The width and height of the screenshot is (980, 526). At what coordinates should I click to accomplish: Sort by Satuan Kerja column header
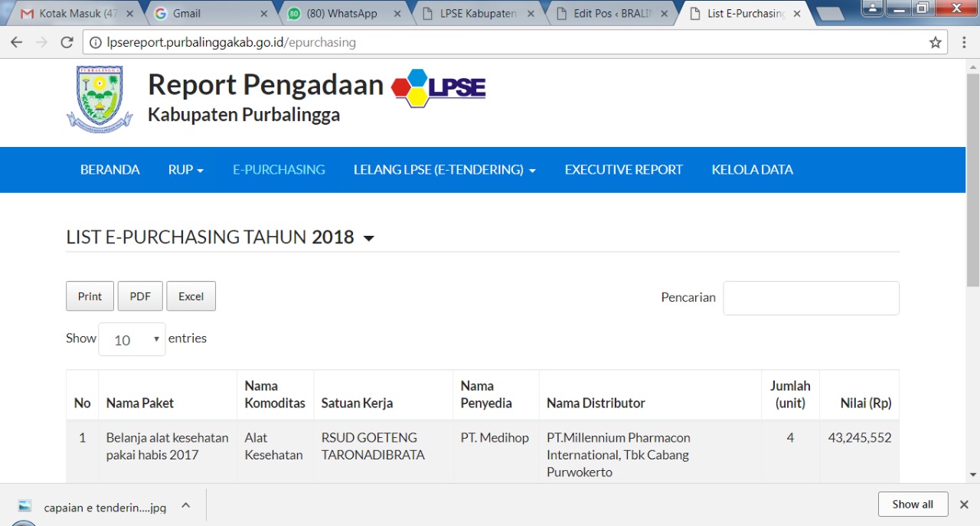pos(384,395)
